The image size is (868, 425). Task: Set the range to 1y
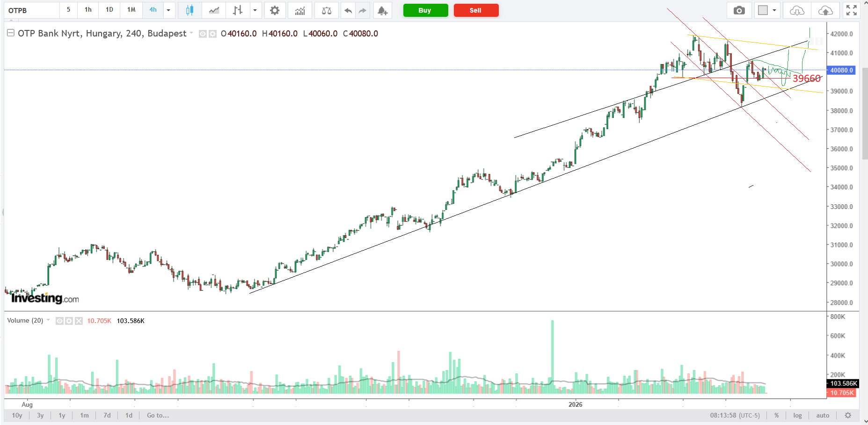pos(62,415)
